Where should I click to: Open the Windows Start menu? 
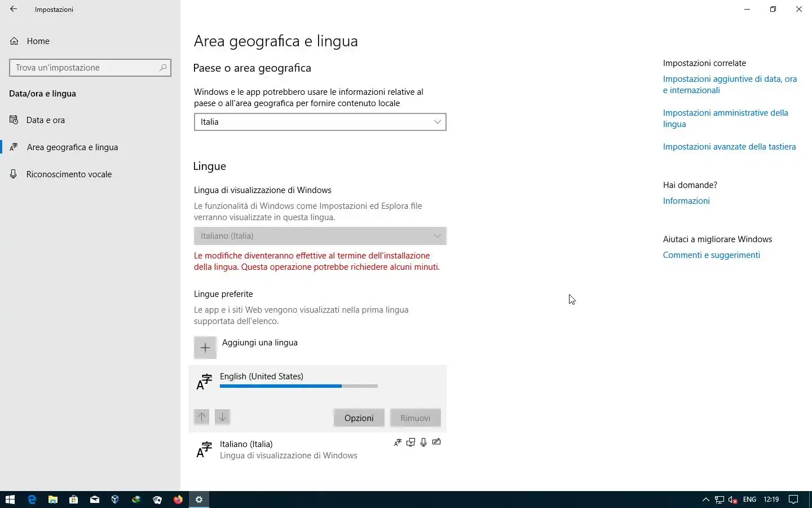pyautogui.click(x=10, y=500)
